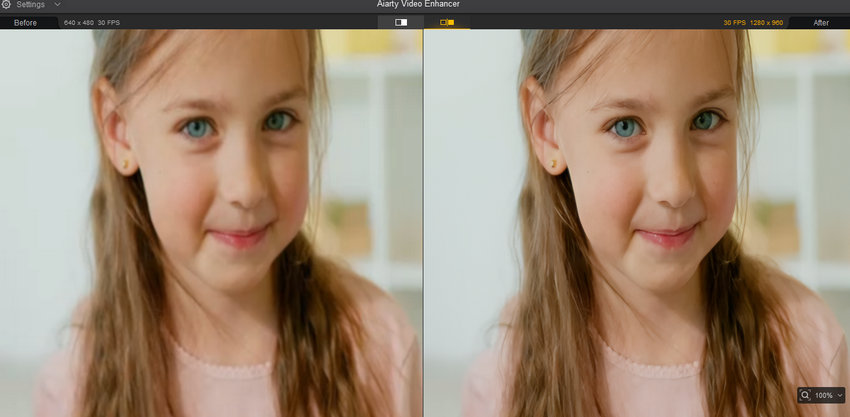Switch to split slider compare view
The height and width of the screenshot is (417, 850).
(401, 22)
